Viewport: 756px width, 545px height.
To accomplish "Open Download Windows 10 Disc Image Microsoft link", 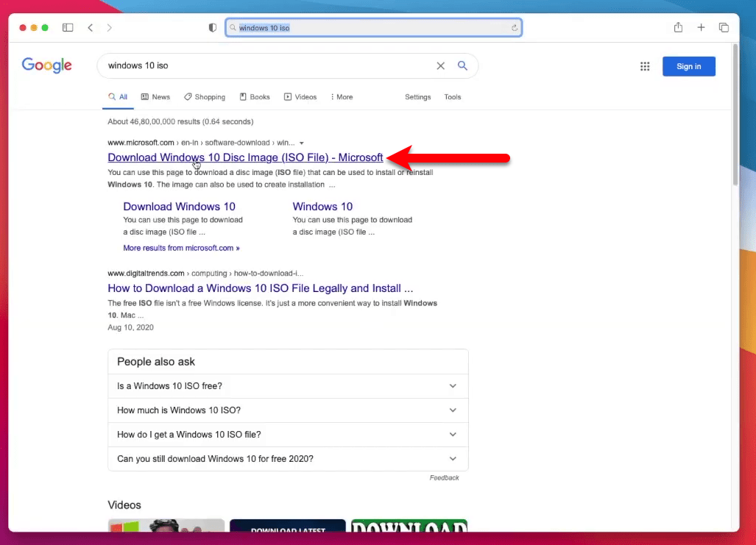I will coord(245,157).
